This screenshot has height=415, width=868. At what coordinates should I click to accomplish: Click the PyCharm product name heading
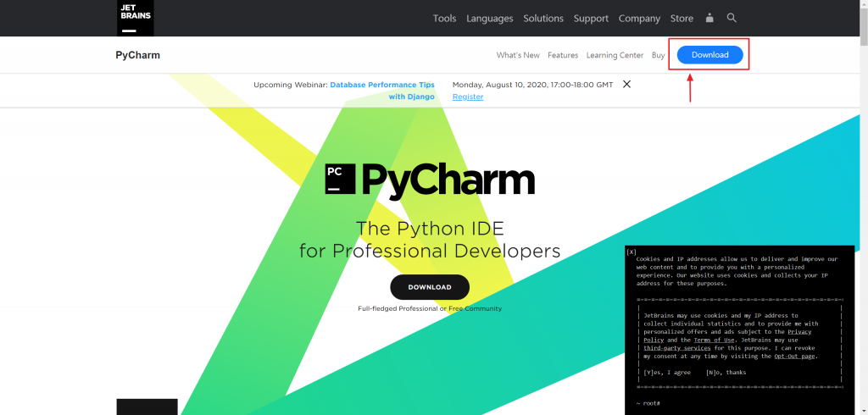138,55
